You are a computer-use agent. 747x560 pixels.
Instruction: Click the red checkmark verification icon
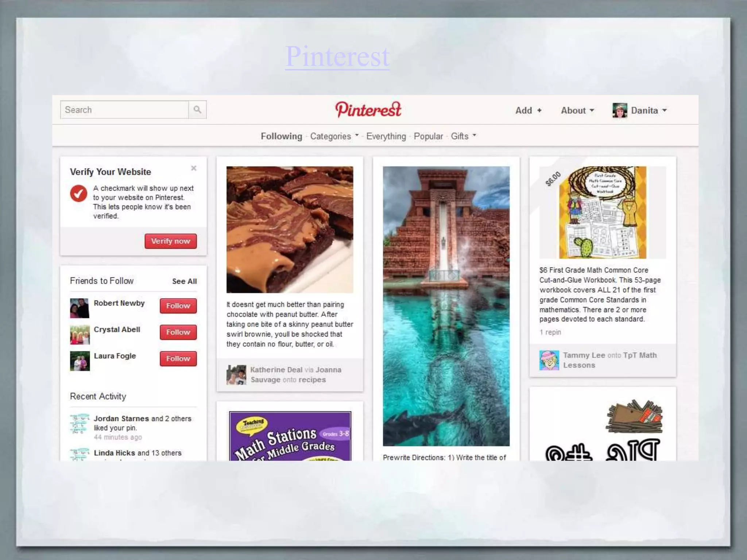[78, 193]
